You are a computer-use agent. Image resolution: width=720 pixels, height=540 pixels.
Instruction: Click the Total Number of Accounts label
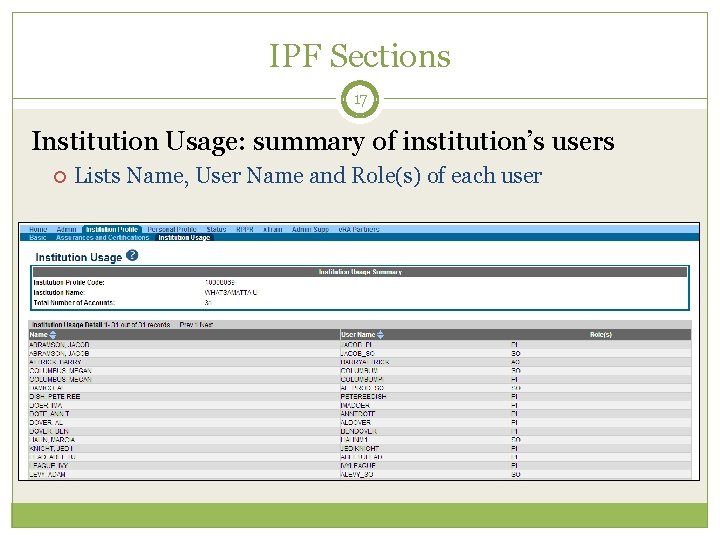click(x=74, y=303)
